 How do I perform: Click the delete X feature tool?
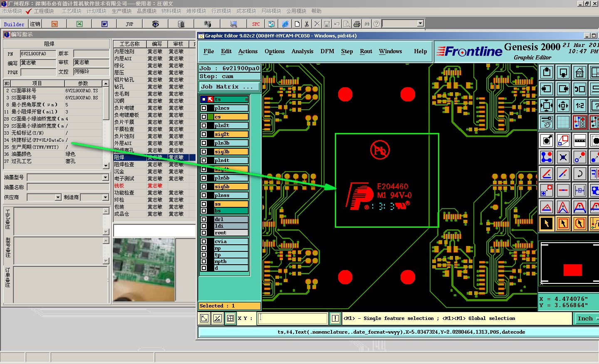(x=563, y=157)
